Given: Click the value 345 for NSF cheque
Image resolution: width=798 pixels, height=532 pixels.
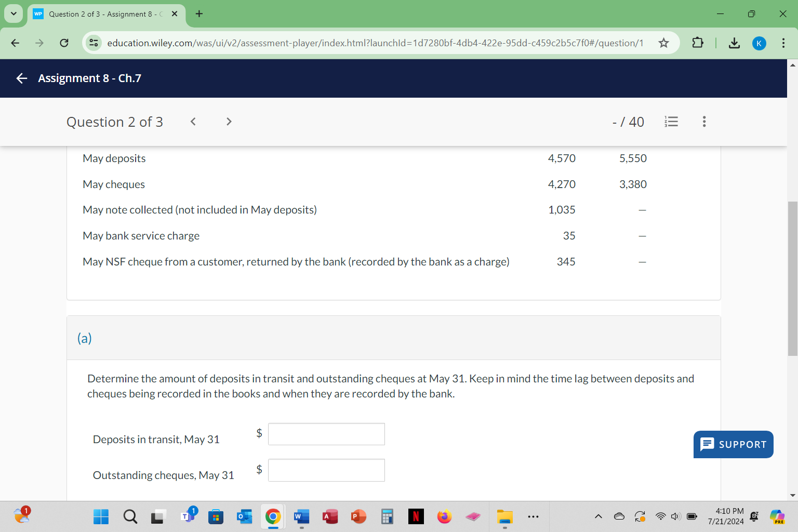Looking at the screenshot, I should [566, 262].
